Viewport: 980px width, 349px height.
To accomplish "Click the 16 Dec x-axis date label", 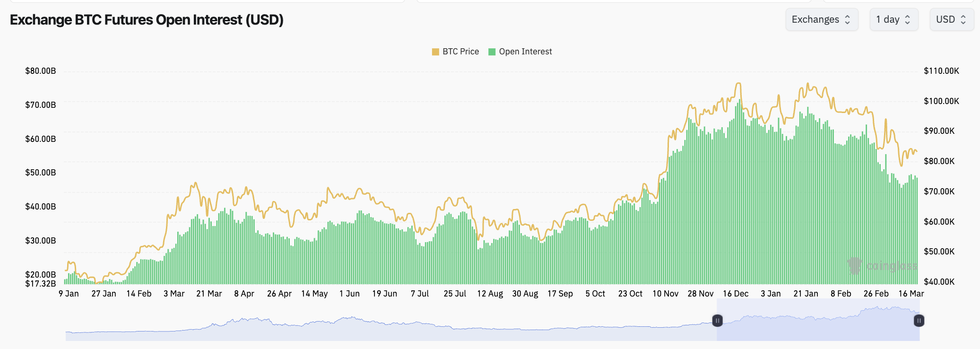I will click(x=736, y=294).
